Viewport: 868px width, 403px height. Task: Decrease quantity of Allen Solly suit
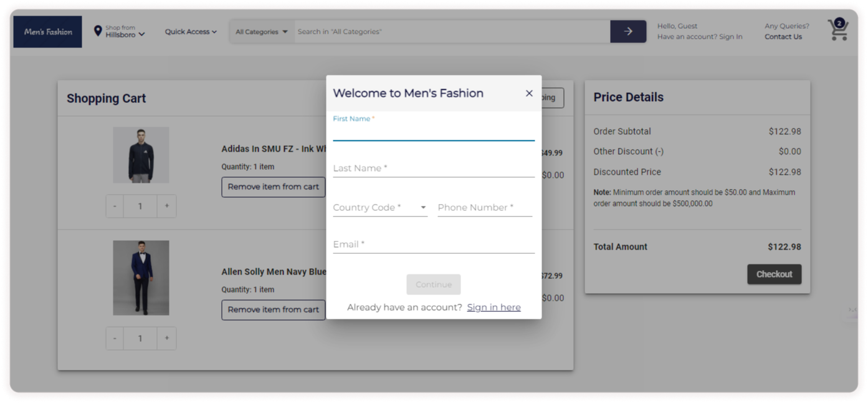coord(115,338)
